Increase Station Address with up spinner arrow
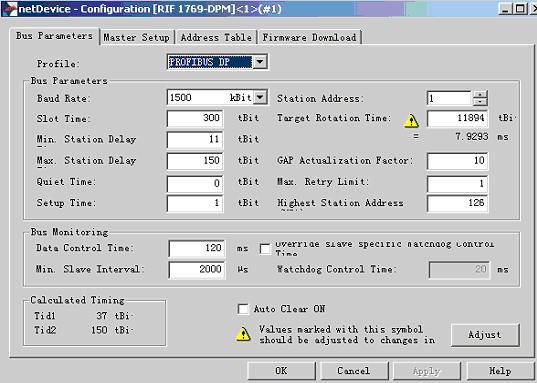 point(480,95)
